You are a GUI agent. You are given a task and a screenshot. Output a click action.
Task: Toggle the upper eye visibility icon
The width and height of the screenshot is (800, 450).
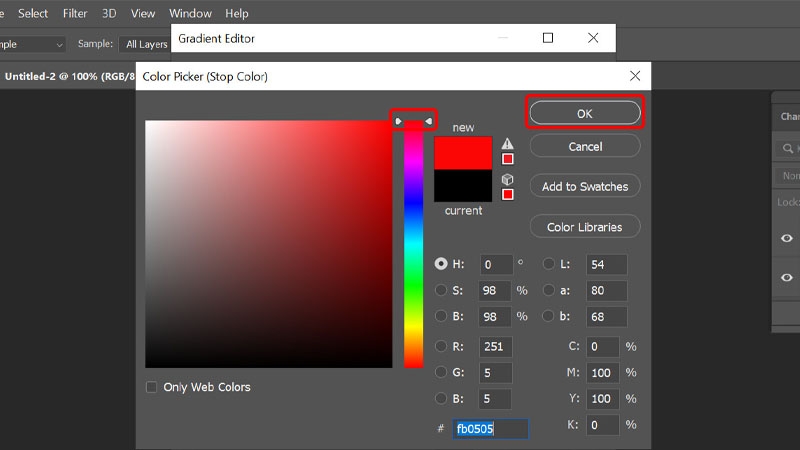coord(787,238)
